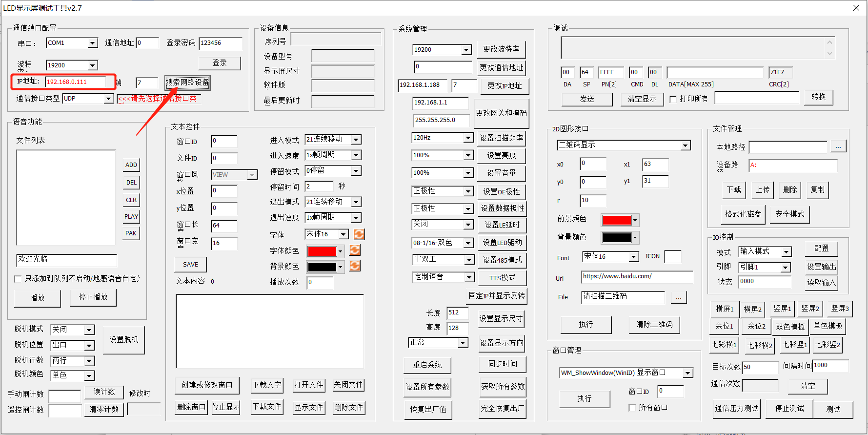Click the 转换 button in debug panel
This screenshot has height=435, width=868.
(819, 97)
